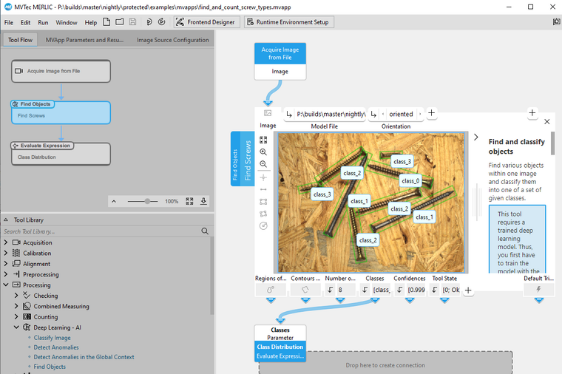The height and width of the screenshot is (375, 562).
Task: Click the export icon beside the zoom percentage
Action: [203, 201]
